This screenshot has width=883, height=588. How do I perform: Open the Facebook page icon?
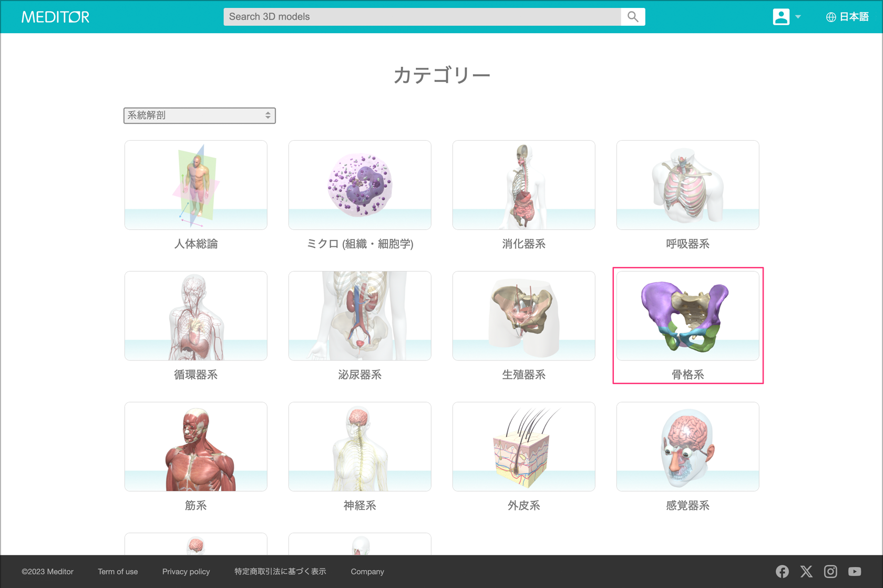(x=782, y=571)
